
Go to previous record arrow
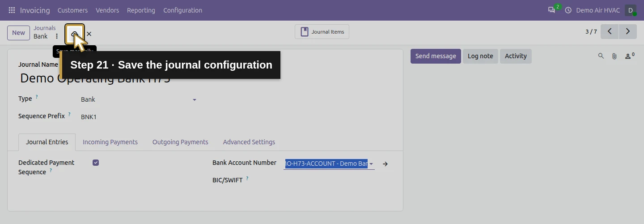tap(610, 31)
